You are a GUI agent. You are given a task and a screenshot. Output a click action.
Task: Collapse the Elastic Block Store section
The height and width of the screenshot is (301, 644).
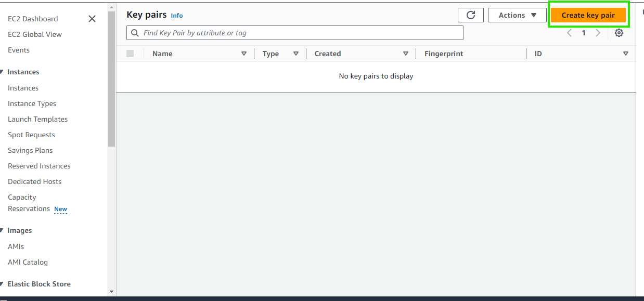3,284
